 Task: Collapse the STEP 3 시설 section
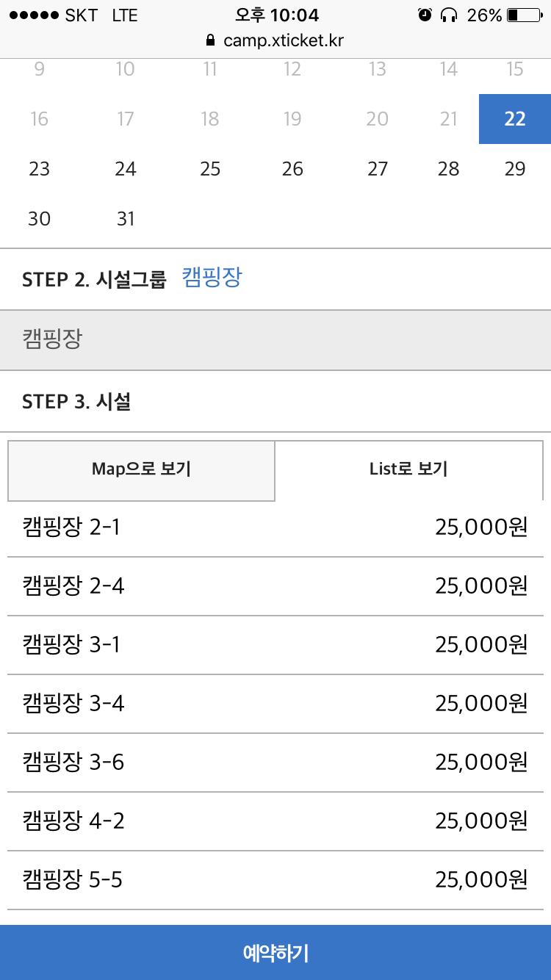pos(76,402)
